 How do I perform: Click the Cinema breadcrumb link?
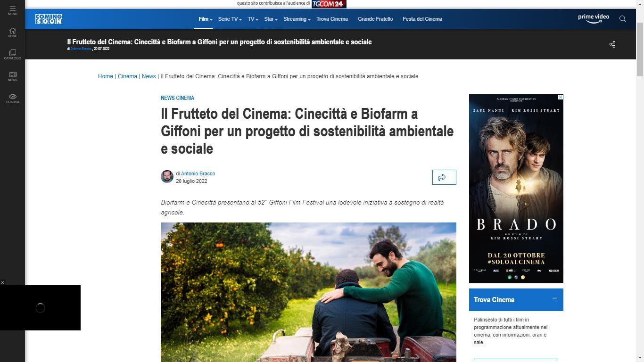pyautogui.click(x=127, y=76)
